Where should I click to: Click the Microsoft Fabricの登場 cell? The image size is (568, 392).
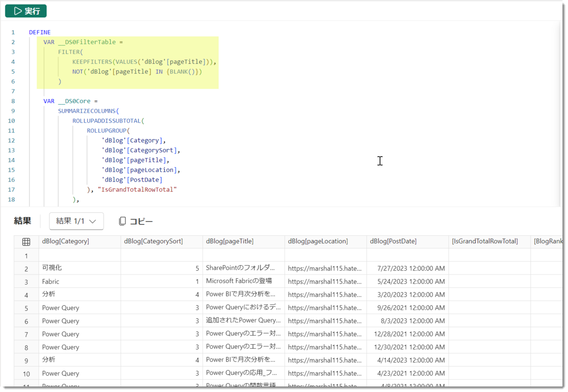pyautogui.click(x=244, y=281)
